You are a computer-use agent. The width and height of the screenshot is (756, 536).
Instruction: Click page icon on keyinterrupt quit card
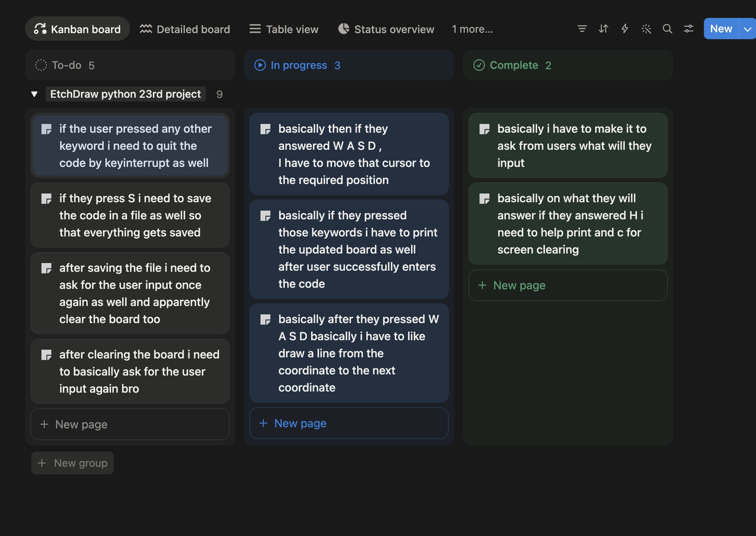click(46, 129)
